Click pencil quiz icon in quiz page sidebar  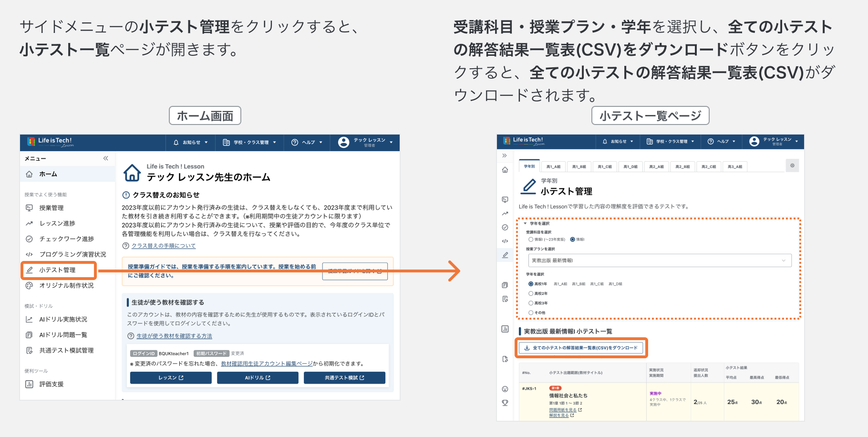505,255
